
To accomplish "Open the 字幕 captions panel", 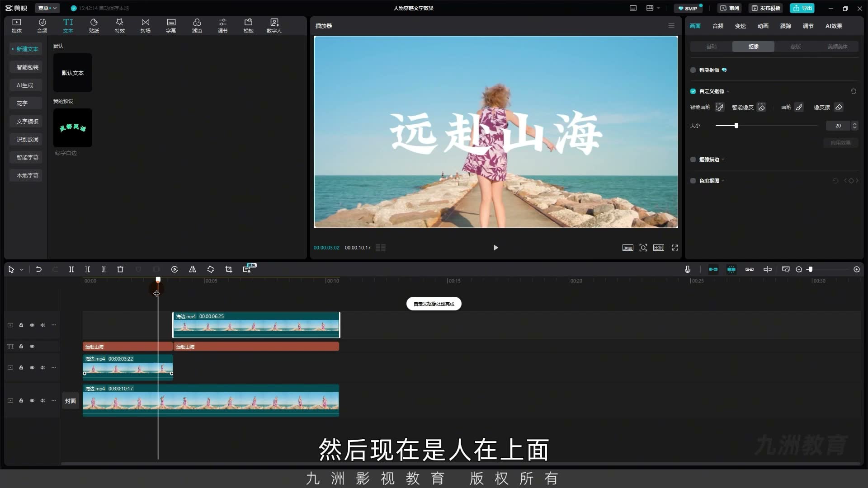I will click(x=171, y=26).
